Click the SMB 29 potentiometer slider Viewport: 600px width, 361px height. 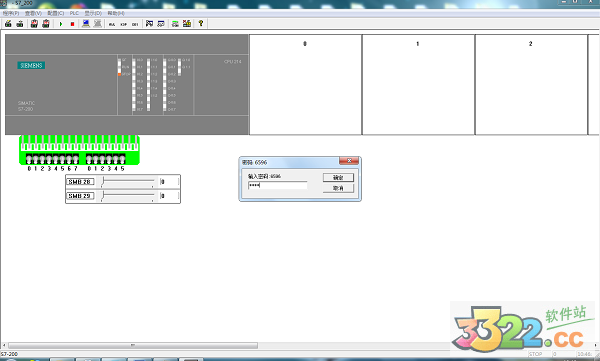[x=128, y=196]
